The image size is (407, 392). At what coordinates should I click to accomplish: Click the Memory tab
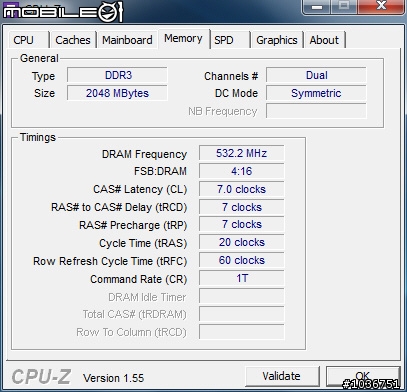[184, 39]
